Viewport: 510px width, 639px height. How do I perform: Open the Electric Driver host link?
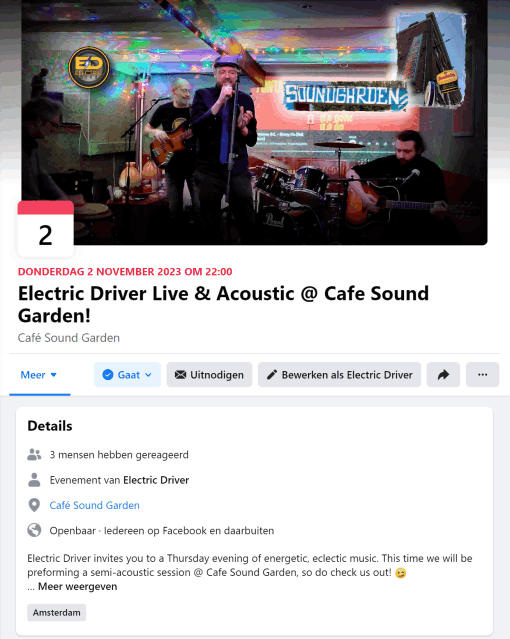(156, 480)
